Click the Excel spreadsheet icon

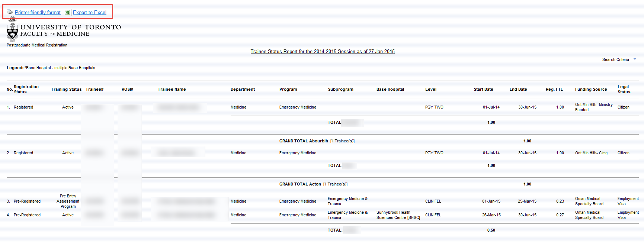[x=67, y=12]
